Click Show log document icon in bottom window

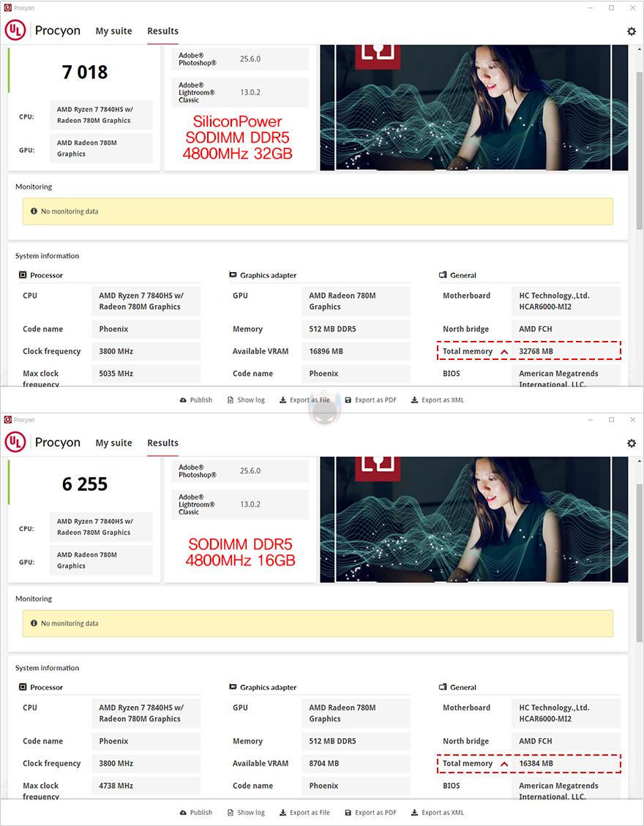coord(231,813)
